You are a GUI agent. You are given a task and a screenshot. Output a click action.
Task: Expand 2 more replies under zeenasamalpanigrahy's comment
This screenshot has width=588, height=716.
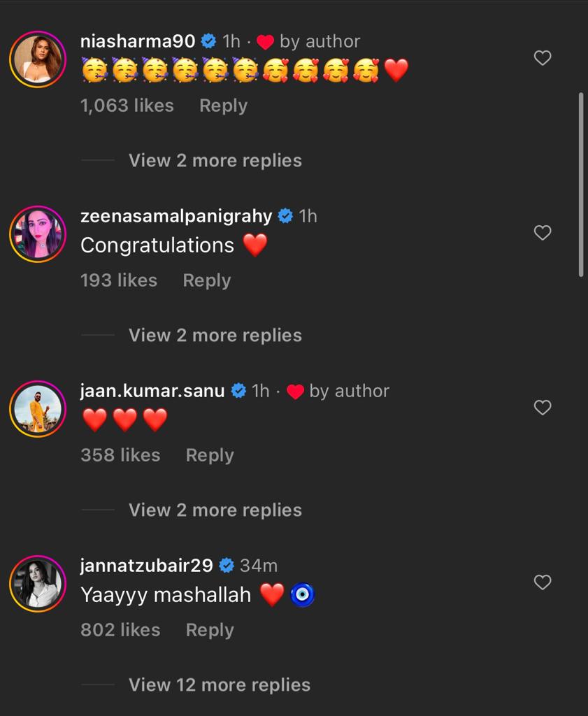tap(215, 335)
